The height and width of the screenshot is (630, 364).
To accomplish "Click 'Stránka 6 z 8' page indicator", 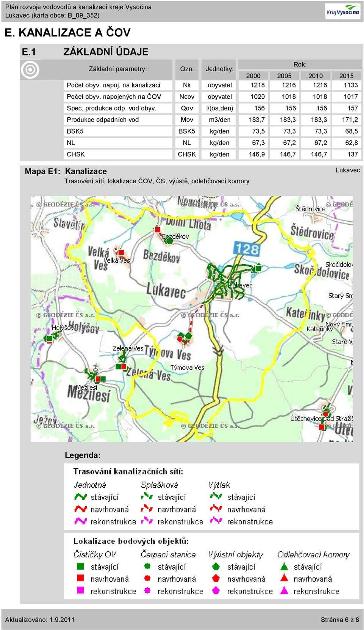I will (340, 620).
